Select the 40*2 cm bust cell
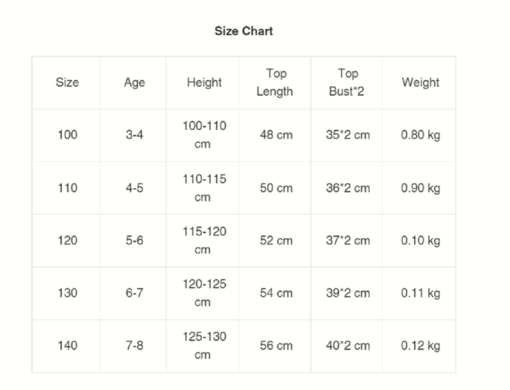Viewport: 510px width, 390px height. [348, 346]
